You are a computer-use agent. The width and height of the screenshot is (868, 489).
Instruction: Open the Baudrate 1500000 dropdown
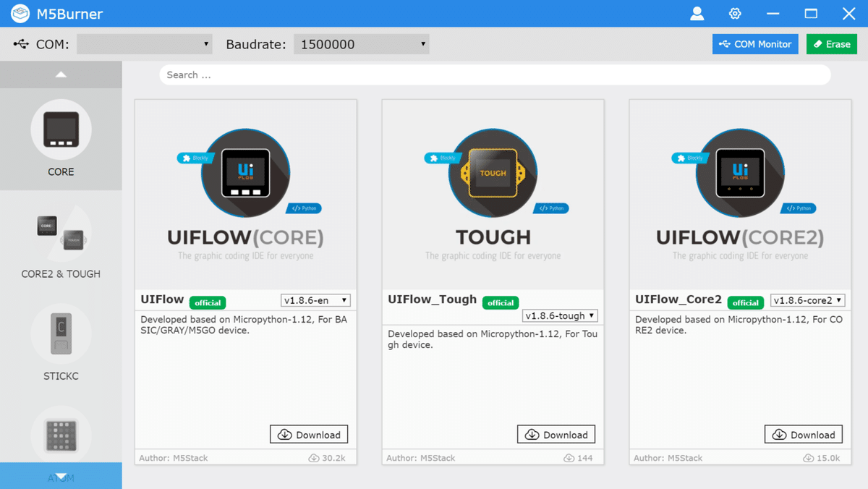[362, 44]
